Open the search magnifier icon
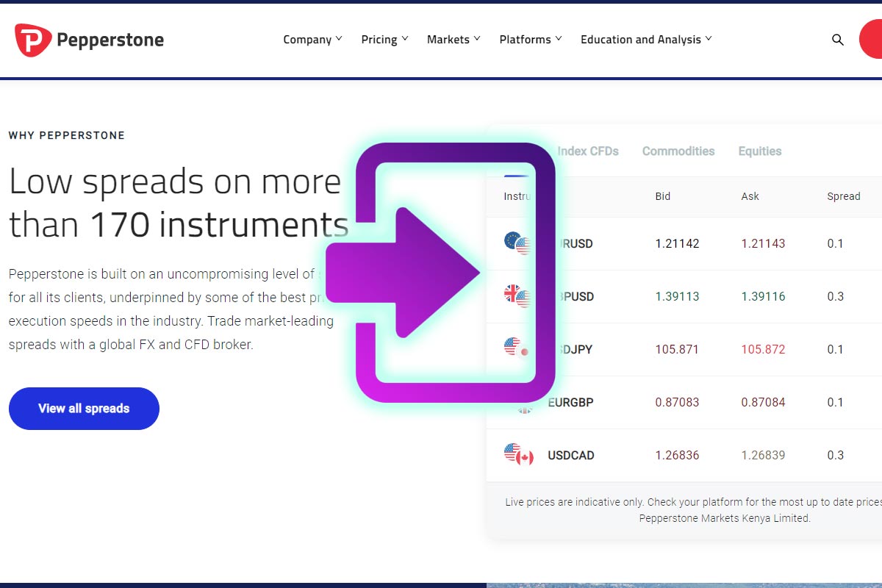The height and width of the screenshot is (588, 882). (x=838, y=40)
